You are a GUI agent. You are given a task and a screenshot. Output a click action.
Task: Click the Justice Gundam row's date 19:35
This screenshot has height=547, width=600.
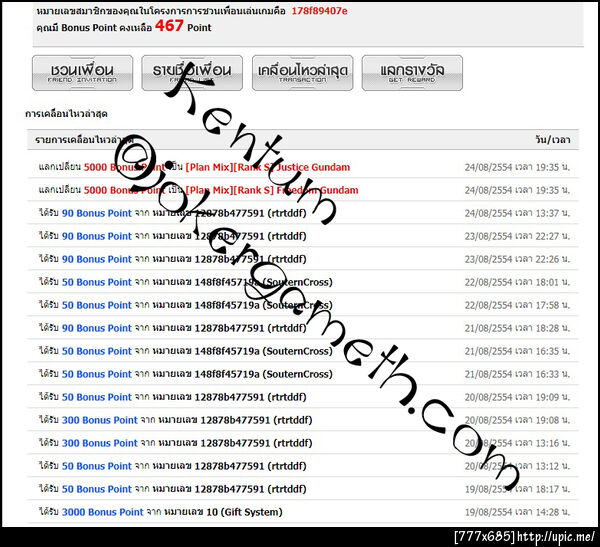517,167
